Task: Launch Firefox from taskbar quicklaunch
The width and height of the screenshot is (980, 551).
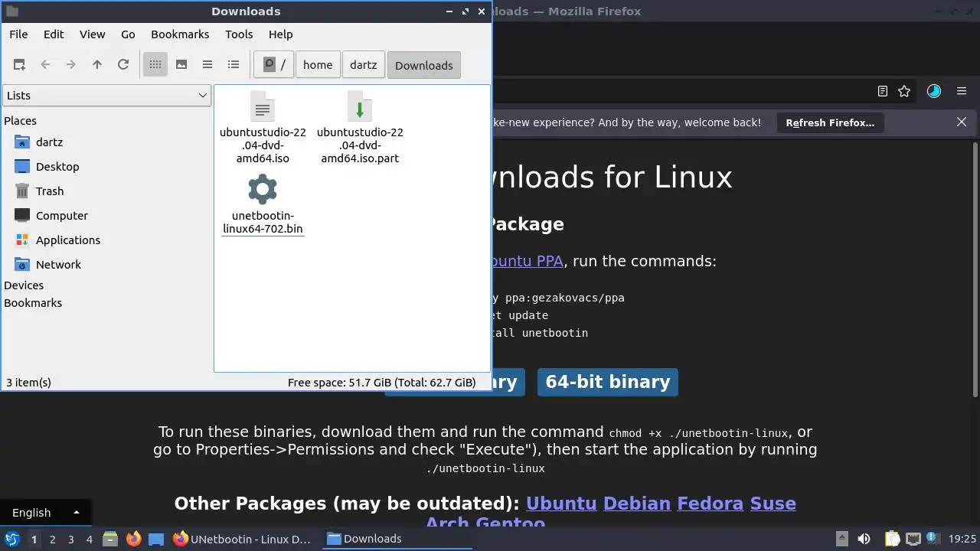Action: (x=134, y=539)
